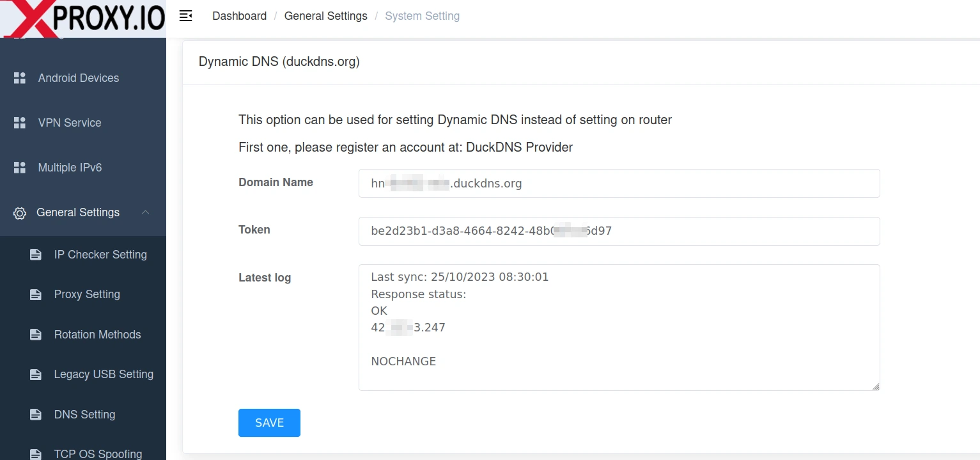Click the General Settings breadcrumb

[325, 16]
